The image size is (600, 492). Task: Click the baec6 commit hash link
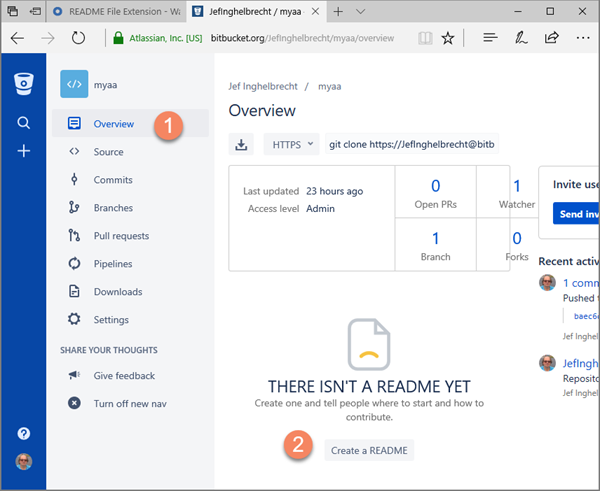click(586, 316)
